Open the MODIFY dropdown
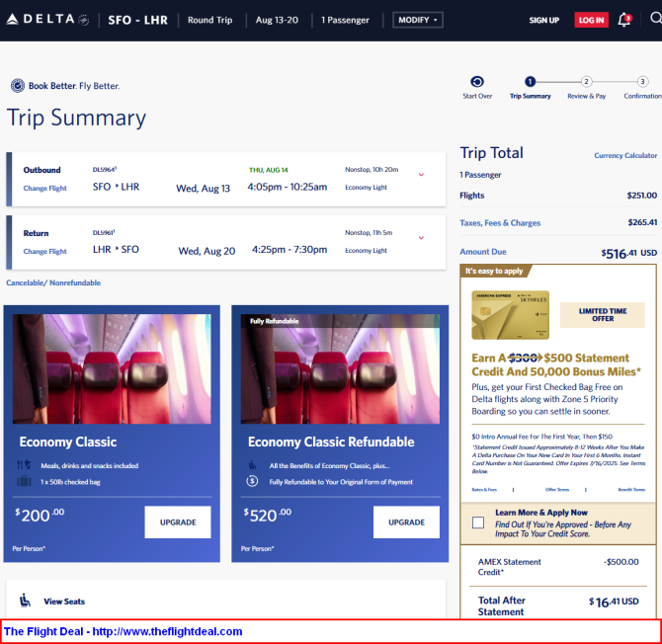Viewport: 662px width, 644px height. pos(418,20)
